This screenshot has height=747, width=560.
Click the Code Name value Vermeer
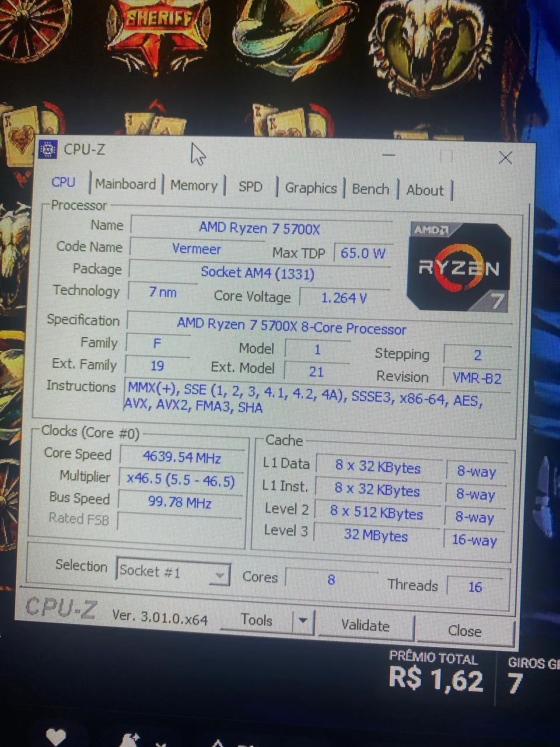pyautogui.click(x=197, y=249)
